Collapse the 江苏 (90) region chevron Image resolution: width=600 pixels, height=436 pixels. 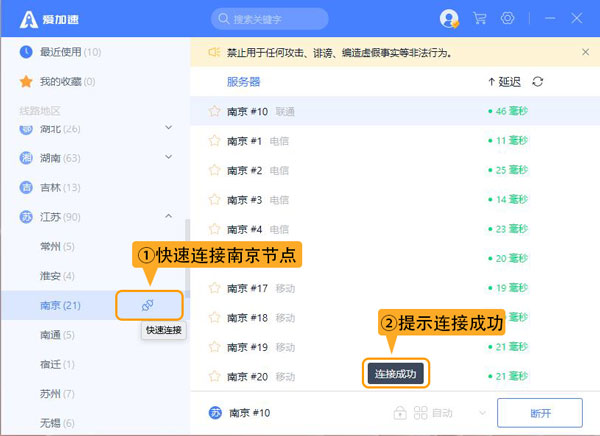coord(168,216)
